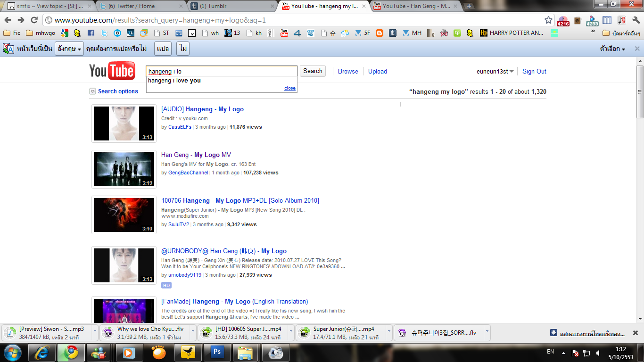
Task: Open the 'Fic' bookmarks folder
Action: click(12, 33)
